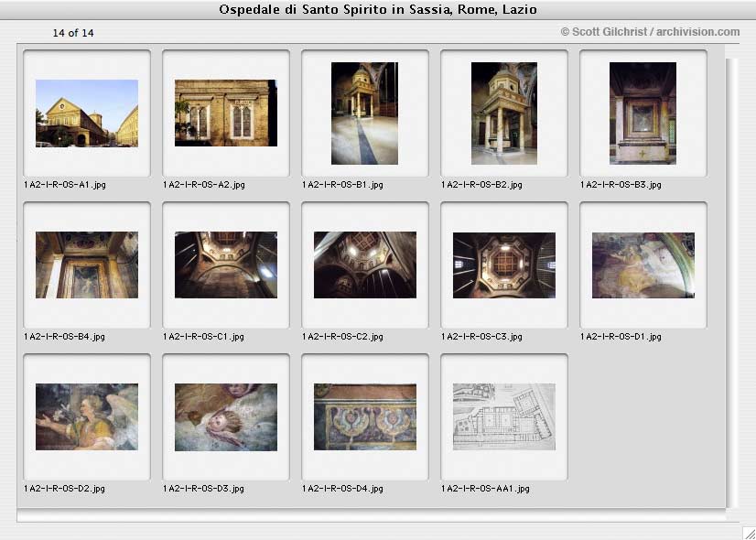Click the file name 1A2-I-R-OS-B4.jpg
This screenshot has width=756, height=540.
coord(64,337)
